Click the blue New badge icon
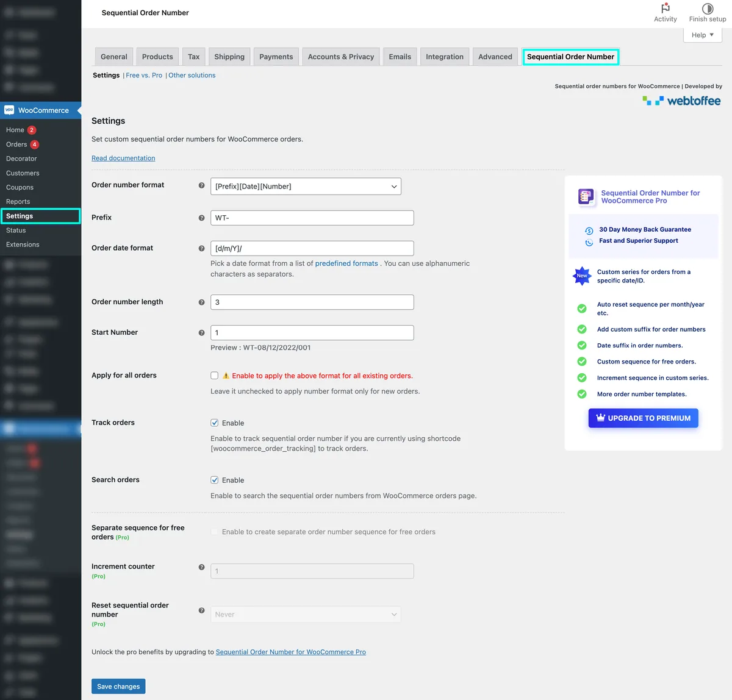This screenshot has width=732, height=700. pos(582,276)
